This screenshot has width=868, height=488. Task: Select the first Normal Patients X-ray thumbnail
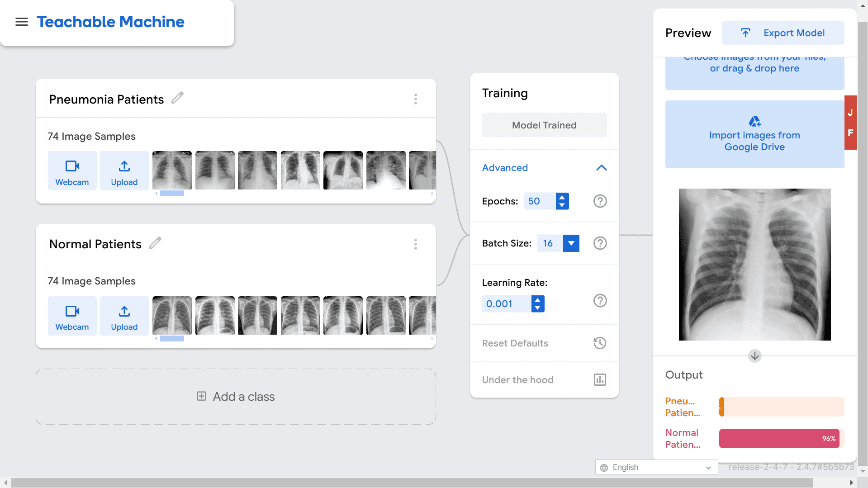[172, 315]
